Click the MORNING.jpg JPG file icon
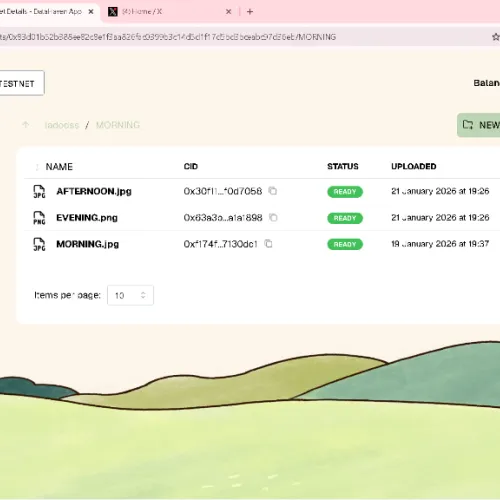Screen dimensions: 500x500 coord(39,244)
